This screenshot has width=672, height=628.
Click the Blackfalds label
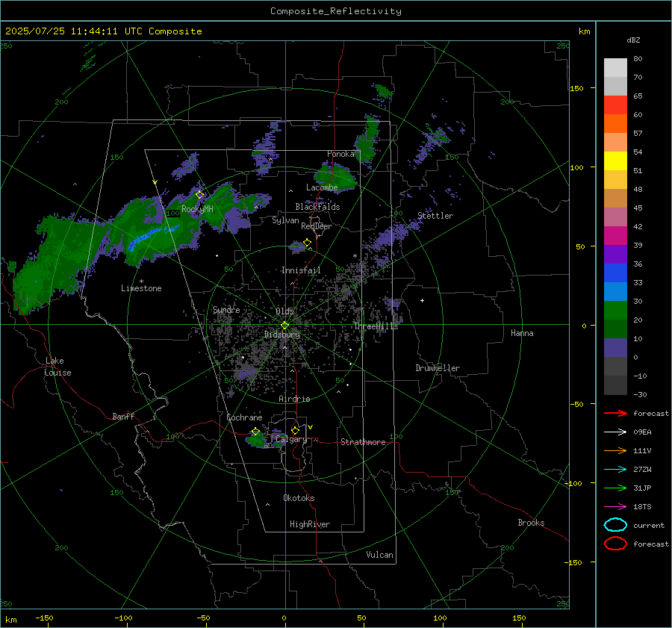pos(317,207)
